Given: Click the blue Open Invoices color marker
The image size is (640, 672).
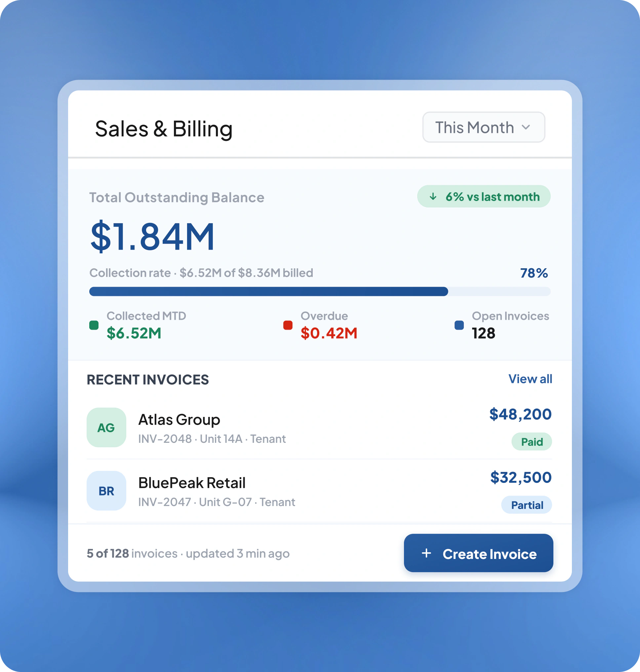Looking at the screenshot, I should point(459,325).
